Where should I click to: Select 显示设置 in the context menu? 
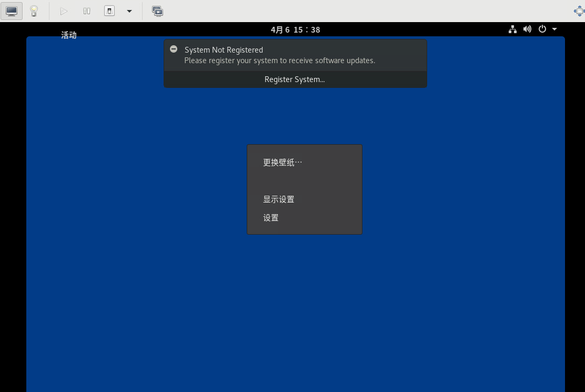tap(279, 199)
